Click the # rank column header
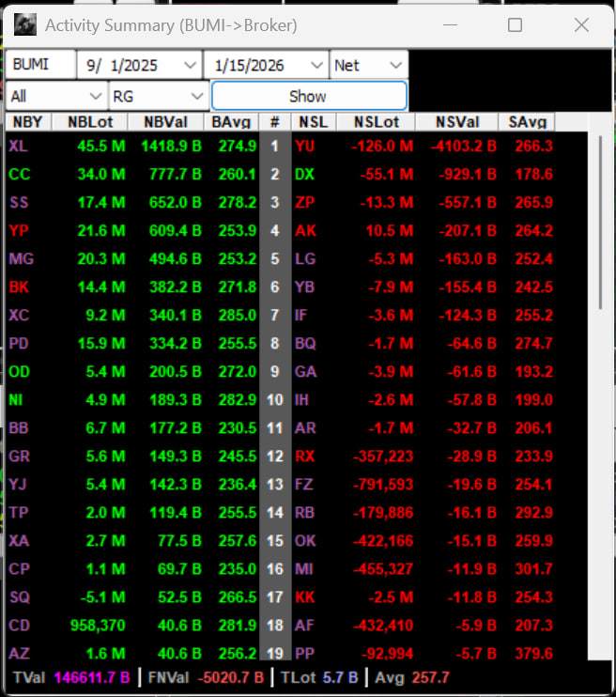This screenshot has width=616, height=697. 275,122
